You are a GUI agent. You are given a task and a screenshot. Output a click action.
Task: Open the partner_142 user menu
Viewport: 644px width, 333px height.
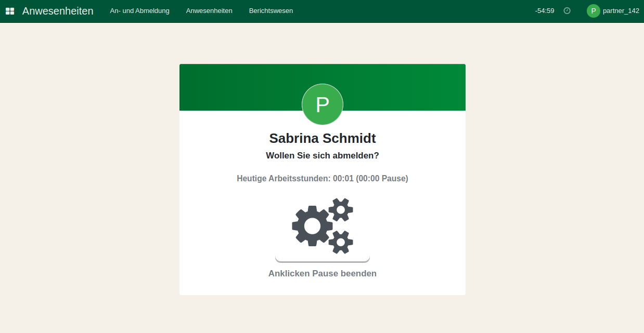pyautogui.click(x=613, y=11)
